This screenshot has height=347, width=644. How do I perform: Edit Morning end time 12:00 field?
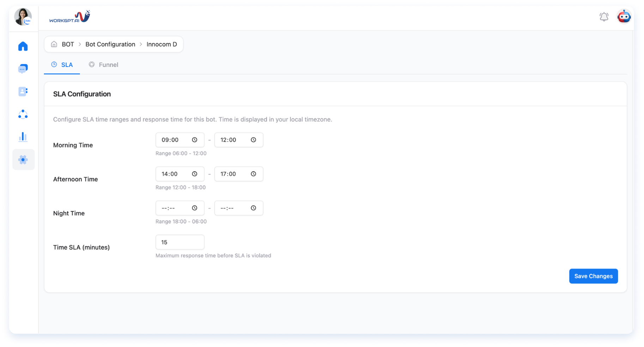[x=239, y=140]
